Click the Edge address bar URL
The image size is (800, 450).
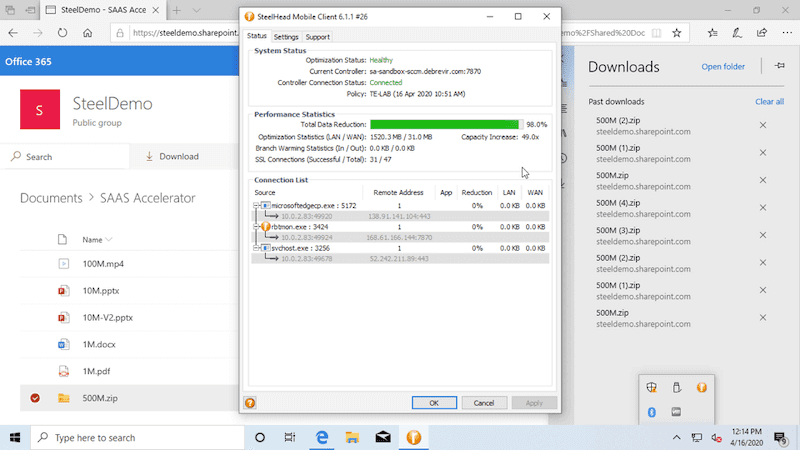pos(186,33)
